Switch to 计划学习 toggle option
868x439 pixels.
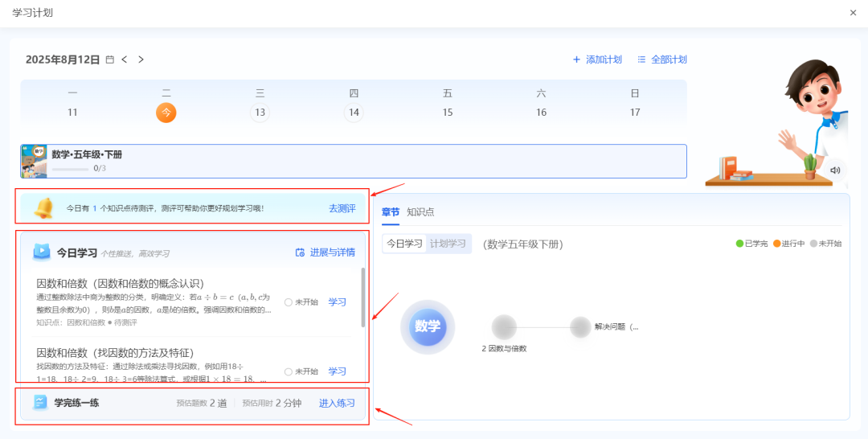448,244
